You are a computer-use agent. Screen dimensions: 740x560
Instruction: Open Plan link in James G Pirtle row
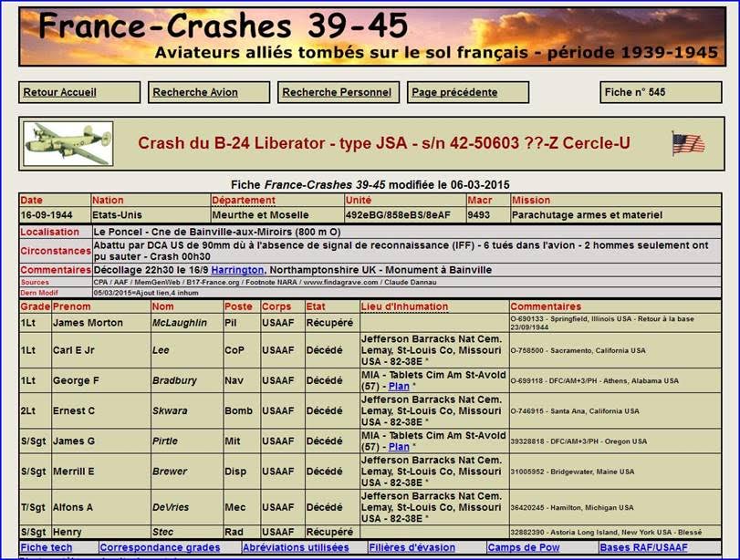(398, 447)
